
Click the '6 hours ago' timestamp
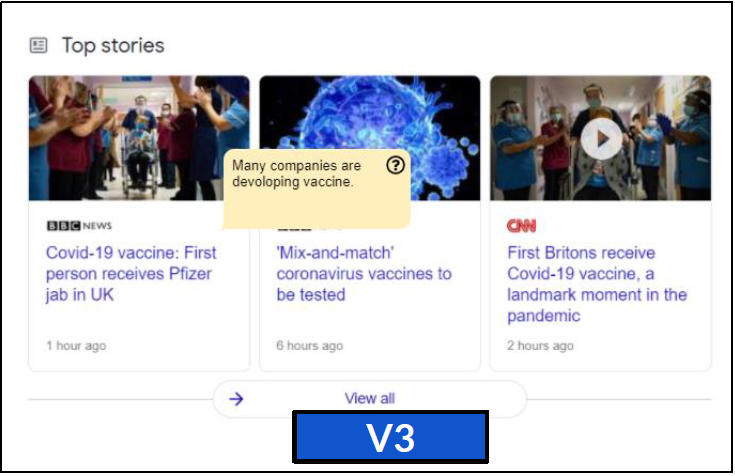310,346
